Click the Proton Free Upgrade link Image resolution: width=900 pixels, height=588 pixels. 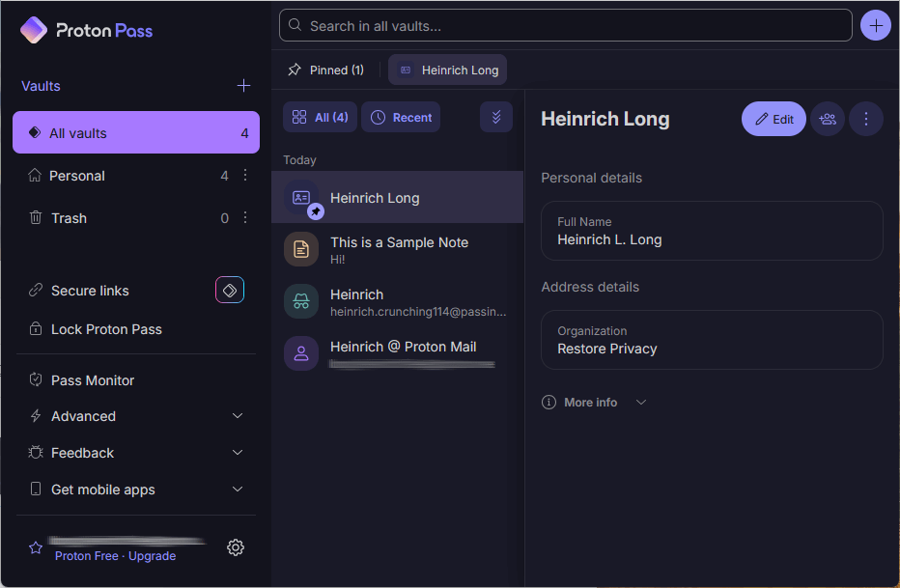[115, 556]
